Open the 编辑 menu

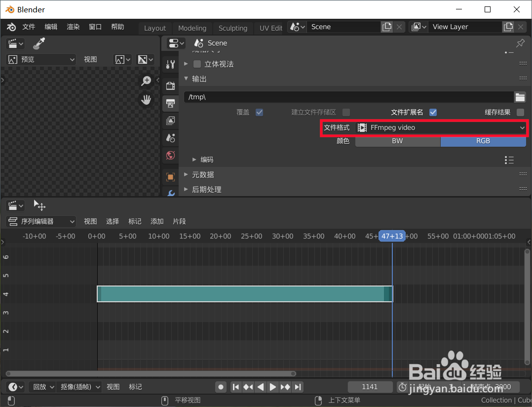coord(51,27)
